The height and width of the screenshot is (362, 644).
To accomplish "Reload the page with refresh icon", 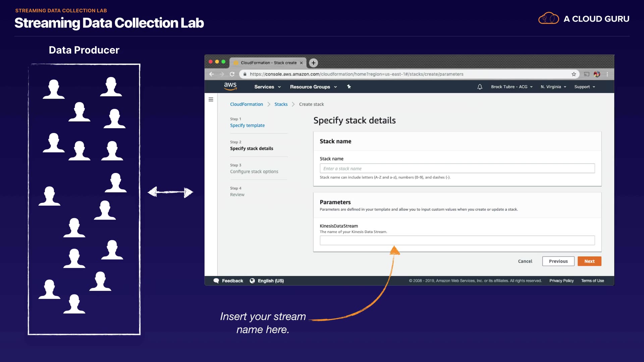I will click(x=232, y=74).
